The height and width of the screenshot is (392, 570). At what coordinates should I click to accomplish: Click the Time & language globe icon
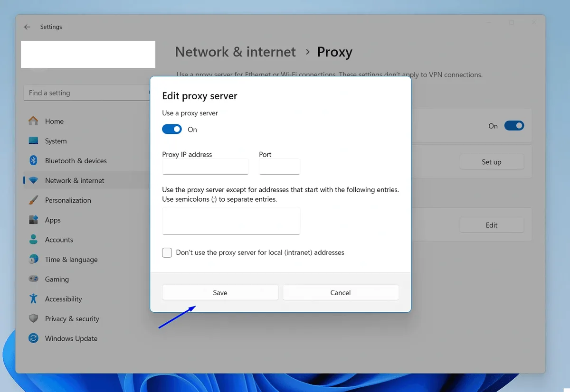tap(33, 259)
